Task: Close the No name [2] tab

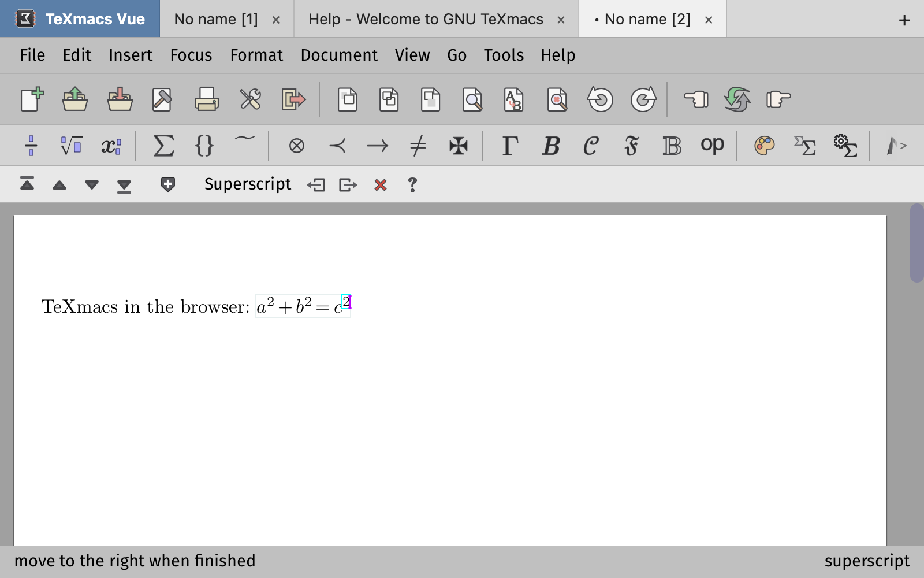Action: click(x=709, y=20)
